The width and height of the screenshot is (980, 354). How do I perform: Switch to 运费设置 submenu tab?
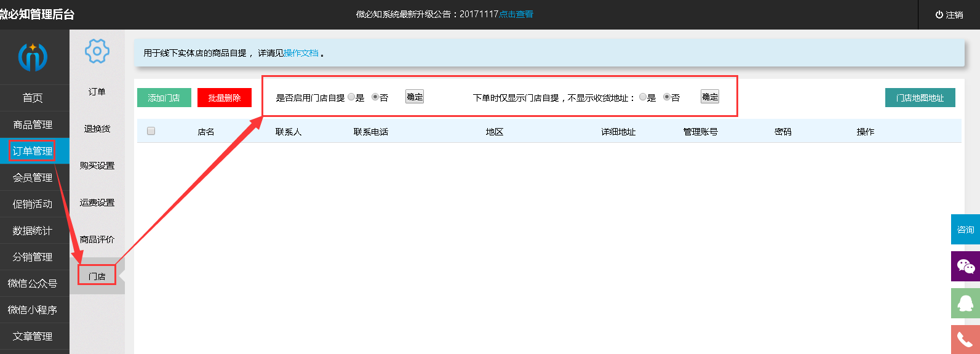point(97,203)
